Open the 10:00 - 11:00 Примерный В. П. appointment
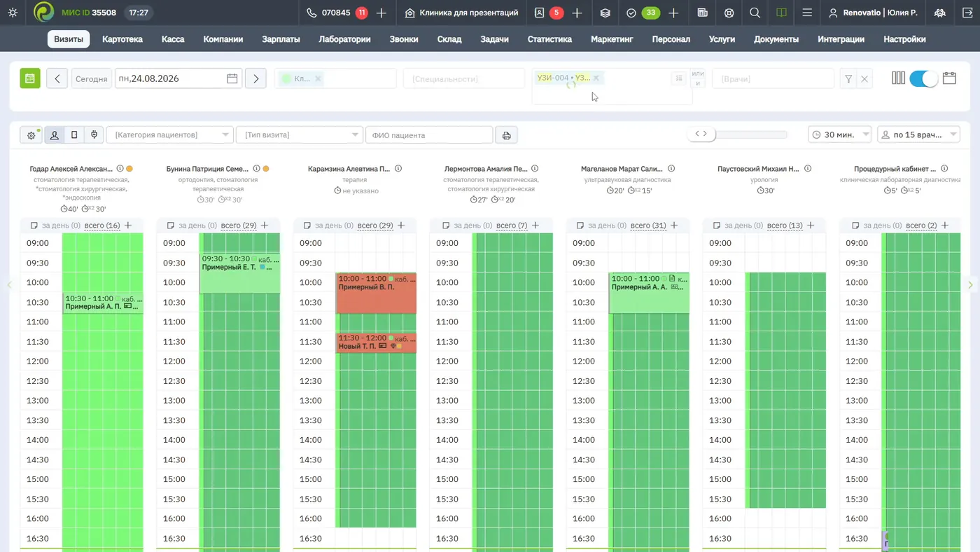The width and height of the screenshot is (980, 552). click(x=376, y=293)
